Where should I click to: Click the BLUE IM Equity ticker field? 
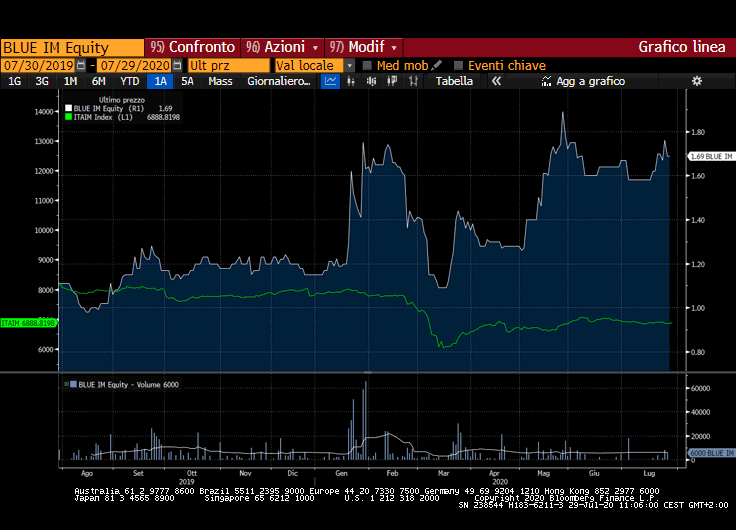72,47
